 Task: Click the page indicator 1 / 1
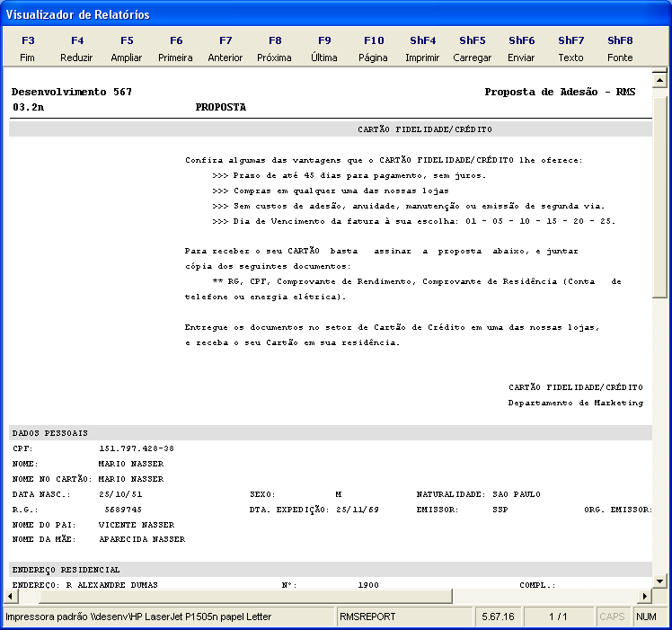(x=558, y=617)
